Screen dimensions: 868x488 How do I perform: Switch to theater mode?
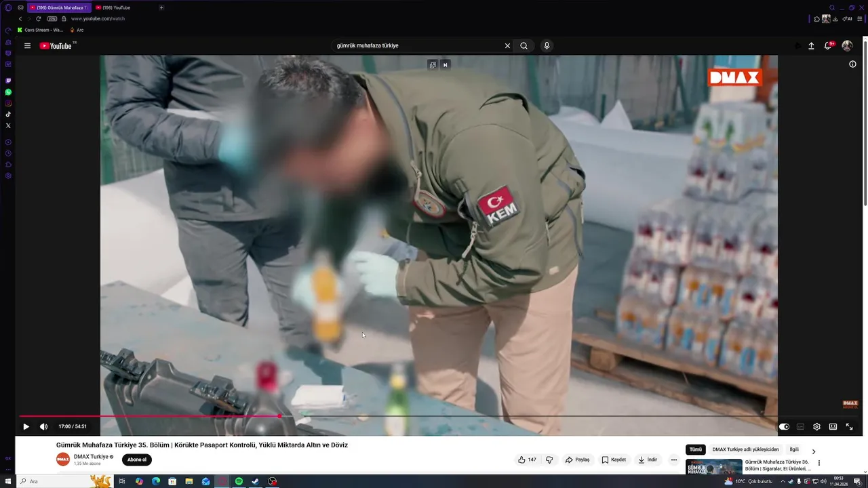point(833,427)
